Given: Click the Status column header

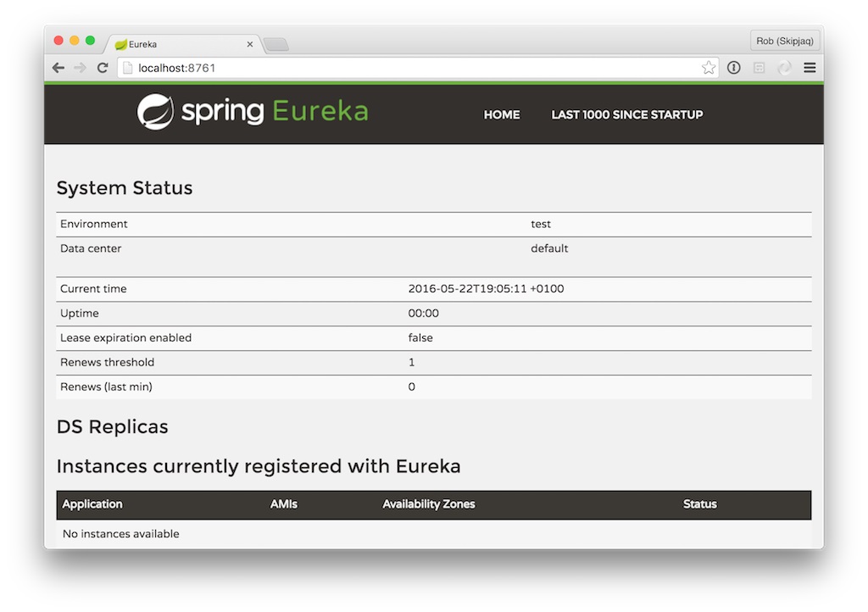Looking at the screenshot, I should 699,504.
